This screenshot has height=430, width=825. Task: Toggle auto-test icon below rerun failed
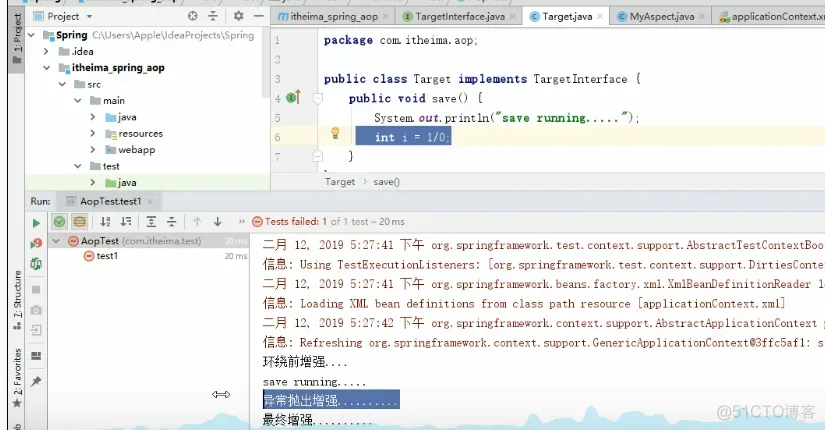(36, 264)
